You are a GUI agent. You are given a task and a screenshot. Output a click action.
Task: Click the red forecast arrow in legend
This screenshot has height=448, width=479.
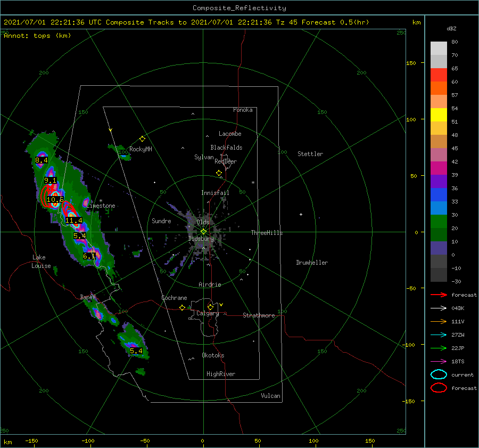pos(439,295)
